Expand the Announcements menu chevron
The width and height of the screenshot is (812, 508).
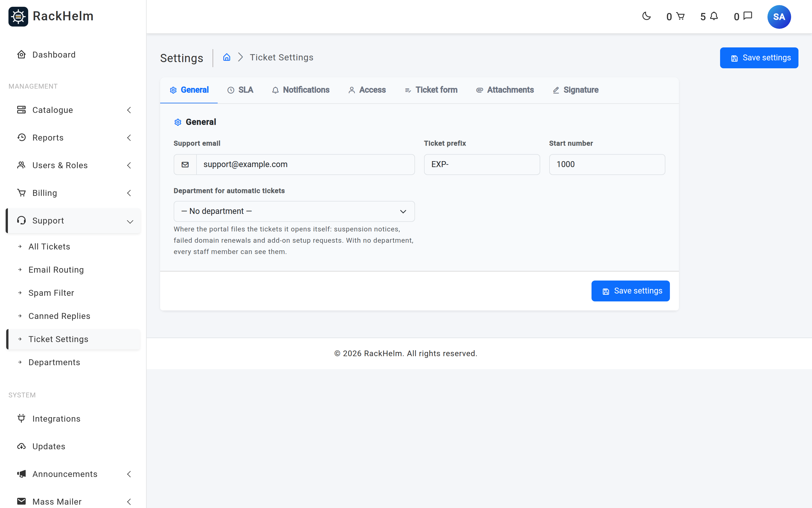[x=129, y=474]
